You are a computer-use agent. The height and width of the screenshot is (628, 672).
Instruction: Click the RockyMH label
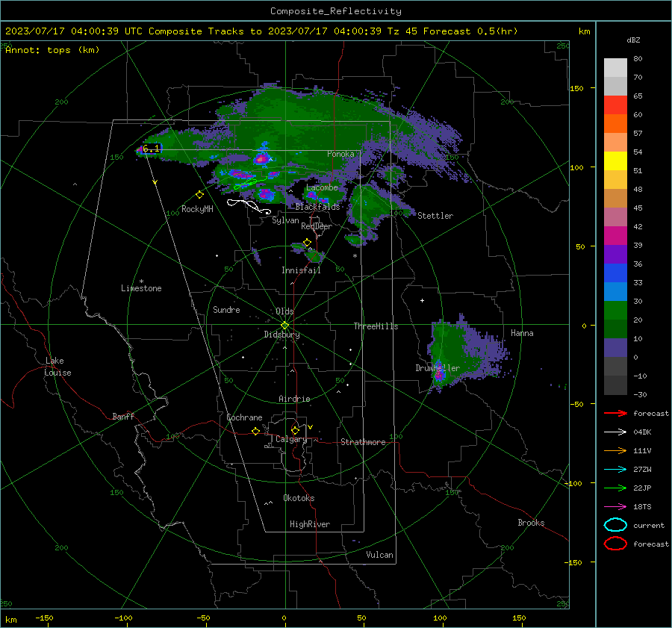(197, 209)
